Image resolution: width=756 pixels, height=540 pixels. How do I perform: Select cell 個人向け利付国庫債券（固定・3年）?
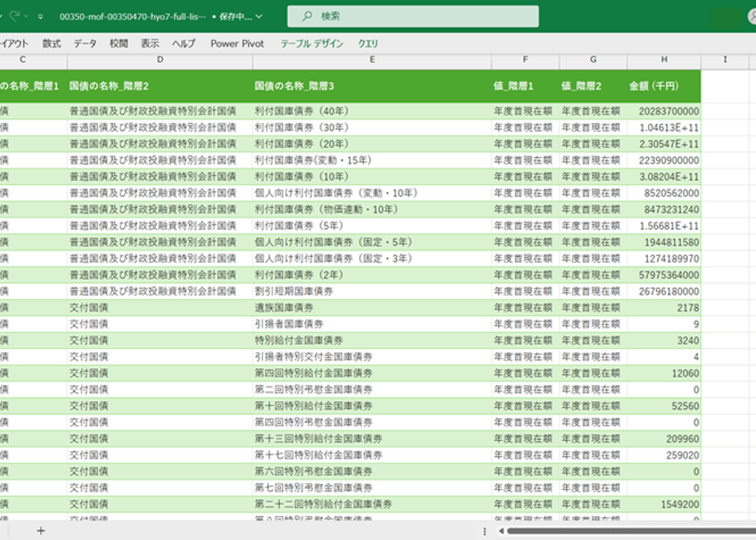click(371, 259)
